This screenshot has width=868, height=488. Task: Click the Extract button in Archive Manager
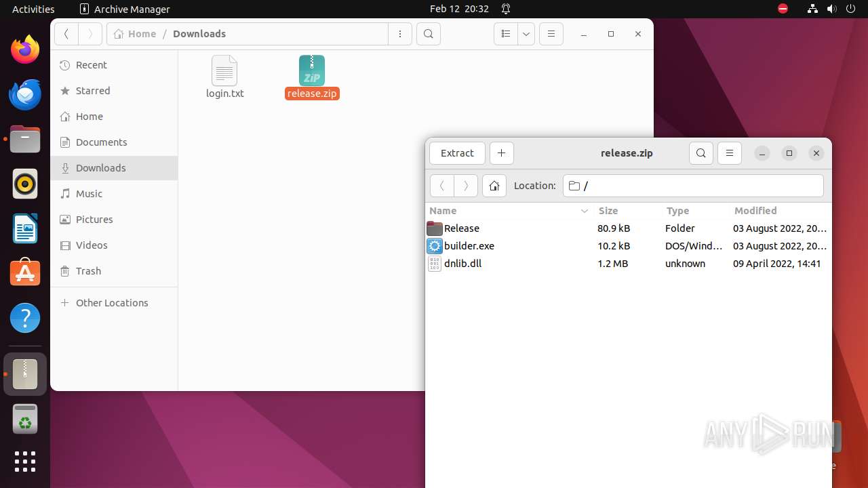click(457, 153)
